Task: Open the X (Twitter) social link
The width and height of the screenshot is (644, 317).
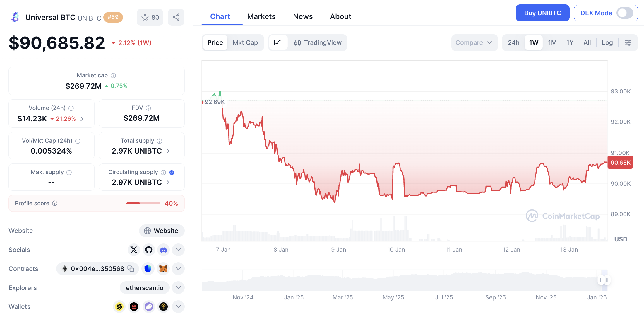Action: click(x=134, y=250)
